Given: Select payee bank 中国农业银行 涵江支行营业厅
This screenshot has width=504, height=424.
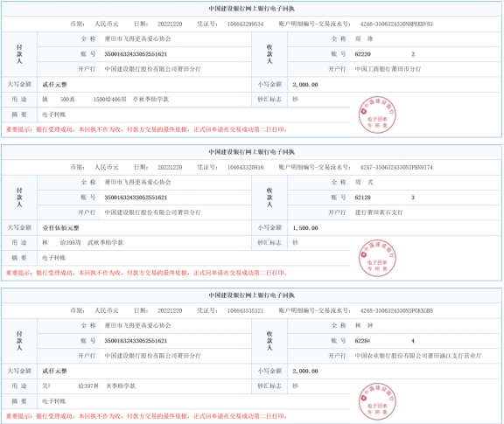Looking at the screenshot, I should 418,356.
